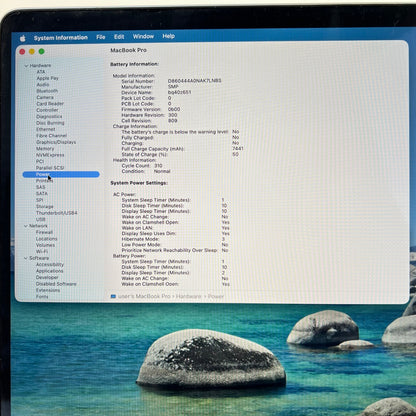
Task: Select Graphics/Displays in the sidebar
Action: 56,142
